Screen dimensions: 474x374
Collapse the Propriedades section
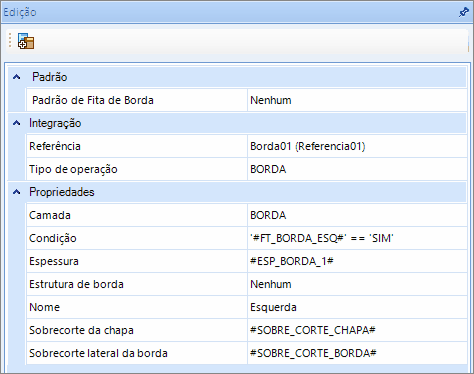[16, 192]
